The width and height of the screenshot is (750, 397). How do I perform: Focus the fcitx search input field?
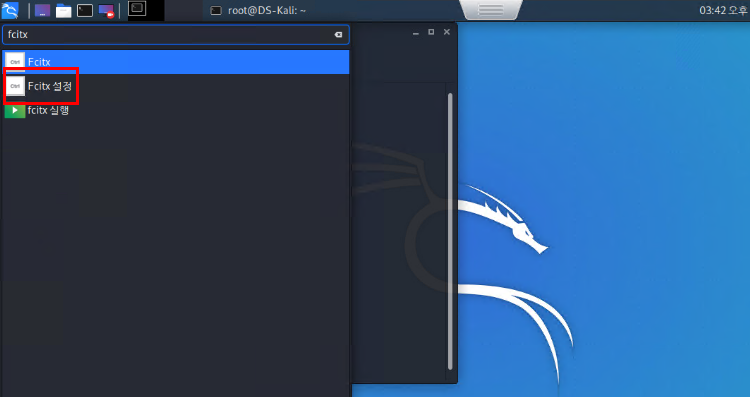(176, 34)
